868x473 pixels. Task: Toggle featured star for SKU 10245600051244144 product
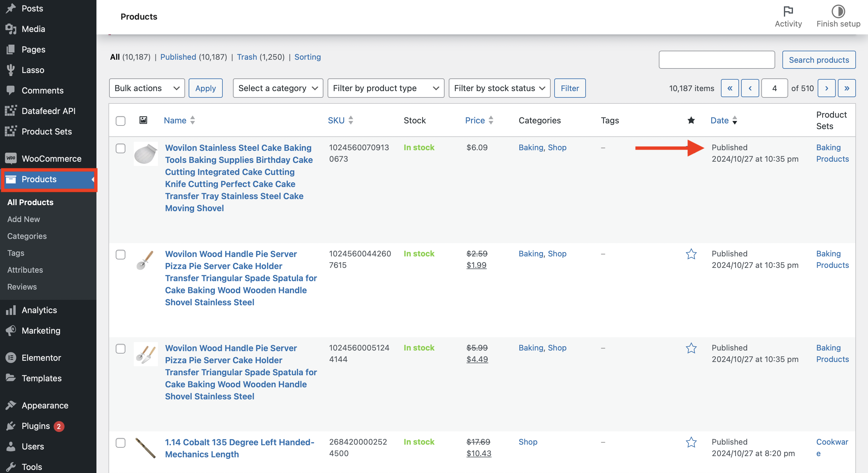[x=691, y=348]
